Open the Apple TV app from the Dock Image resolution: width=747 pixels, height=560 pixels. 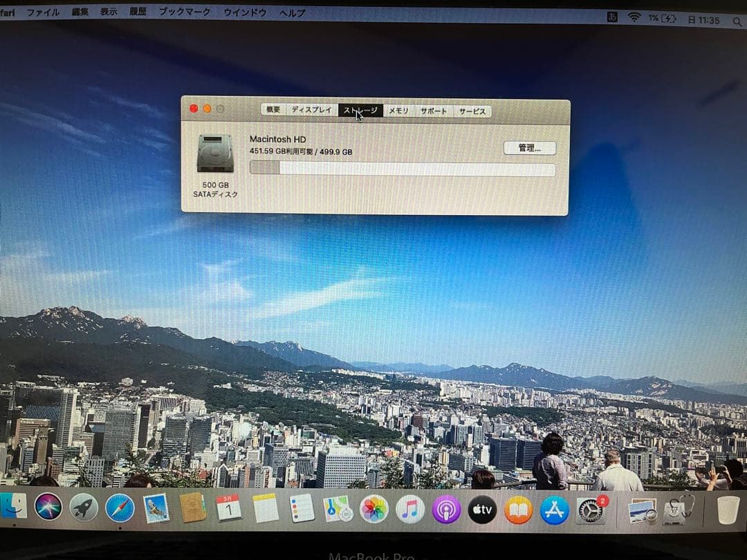point(481,510)
